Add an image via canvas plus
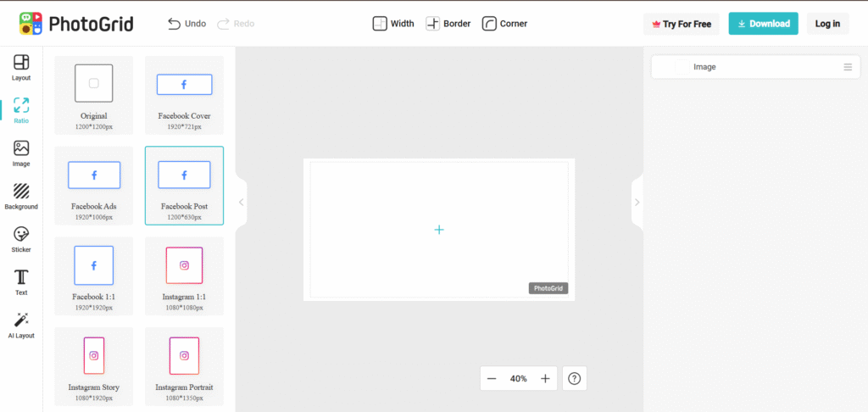 click(439, 229)
